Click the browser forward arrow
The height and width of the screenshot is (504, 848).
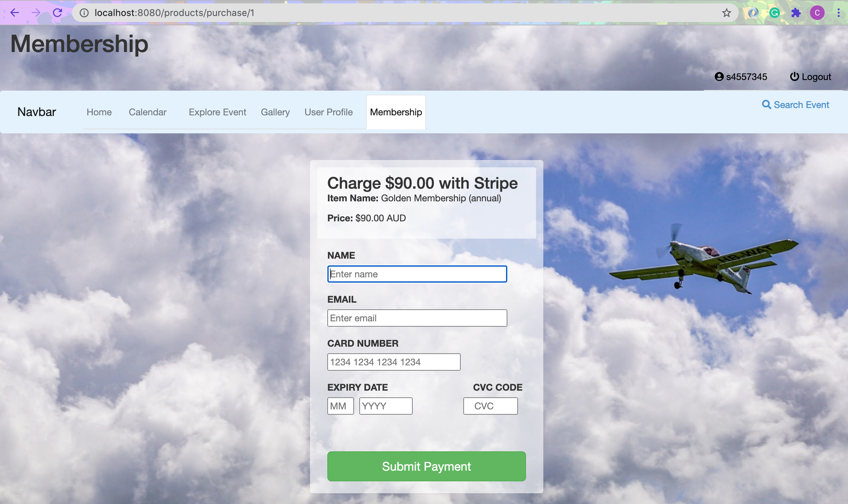(x=36, y=13)
